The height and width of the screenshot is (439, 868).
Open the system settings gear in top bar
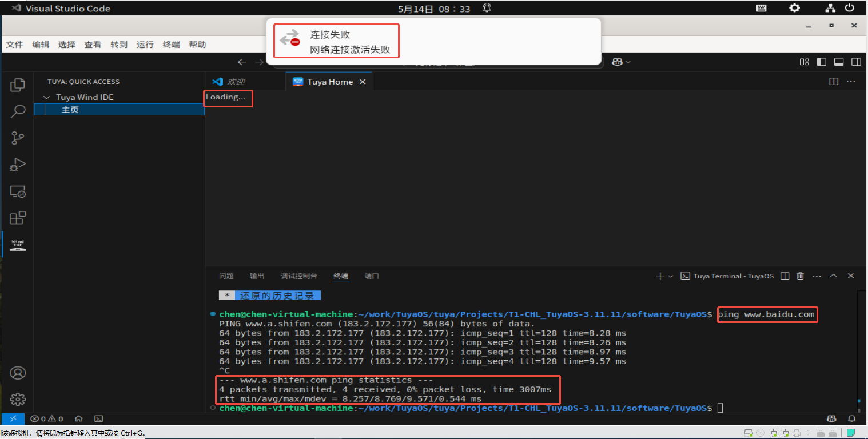[795, 8]
